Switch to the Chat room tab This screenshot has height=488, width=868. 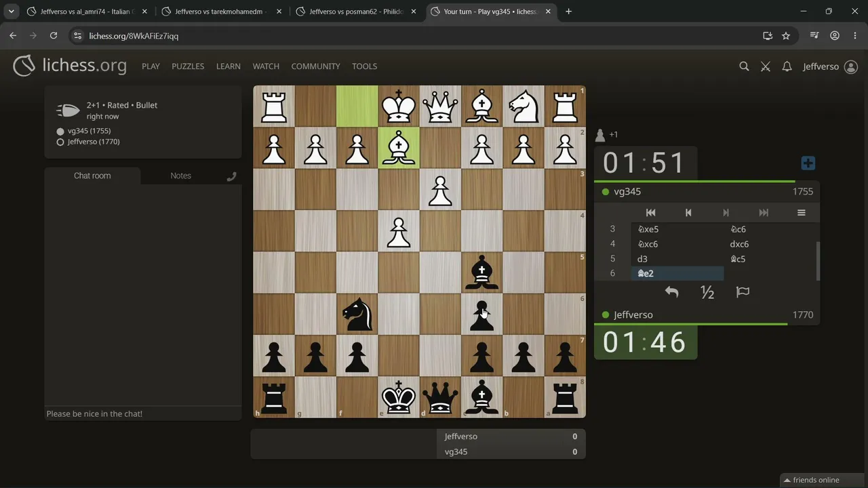(92, 176)
